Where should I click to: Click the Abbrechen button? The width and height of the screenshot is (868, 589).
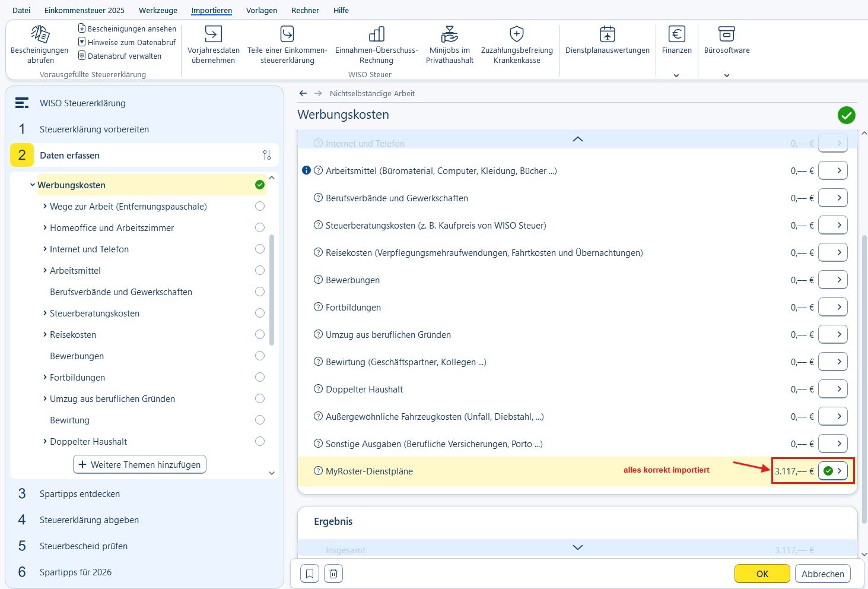point(823,574)
